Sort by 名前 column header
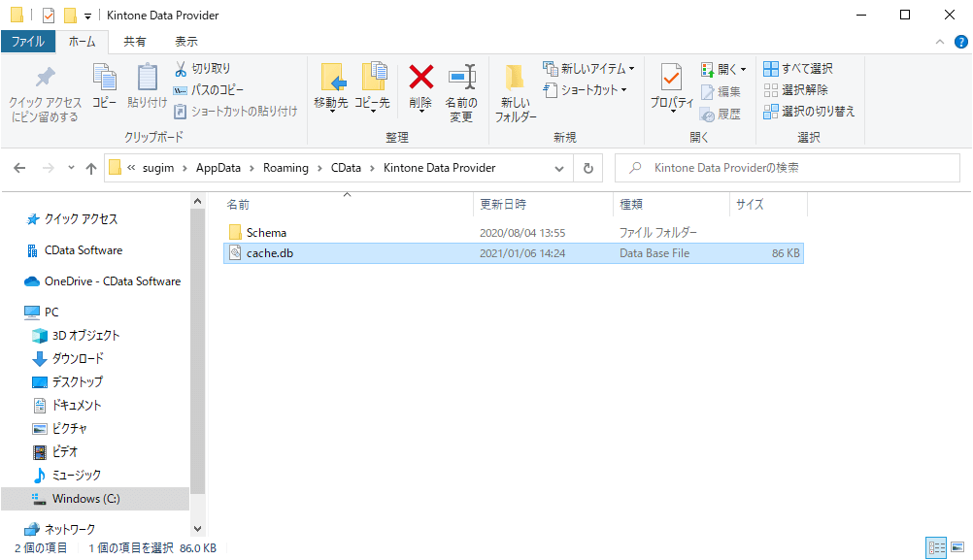973x560 pixels. (x=348, y=204)
